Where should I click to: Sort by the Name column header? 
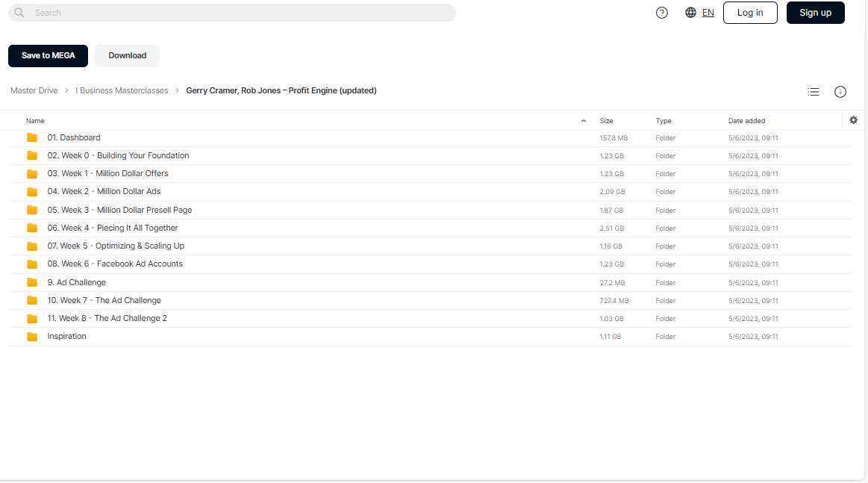35,121
